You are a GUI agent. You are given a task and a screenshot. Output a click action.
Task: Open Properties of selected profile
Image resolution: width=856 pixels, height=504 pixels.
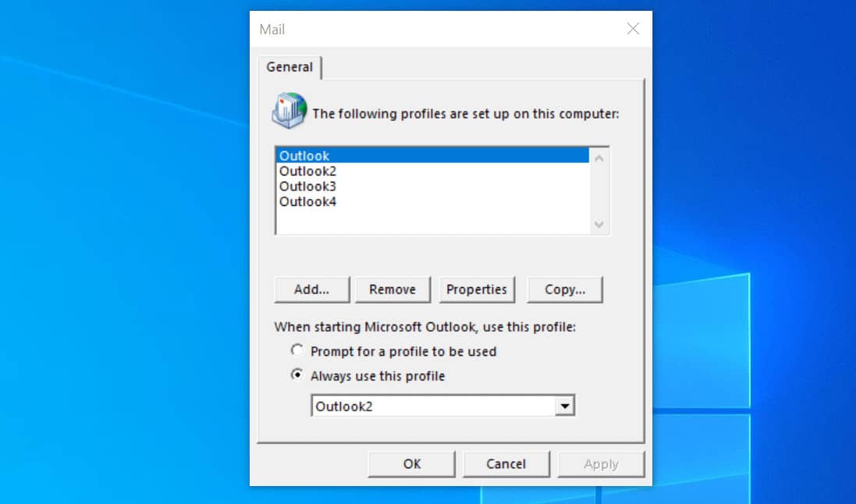coord(477,289)
